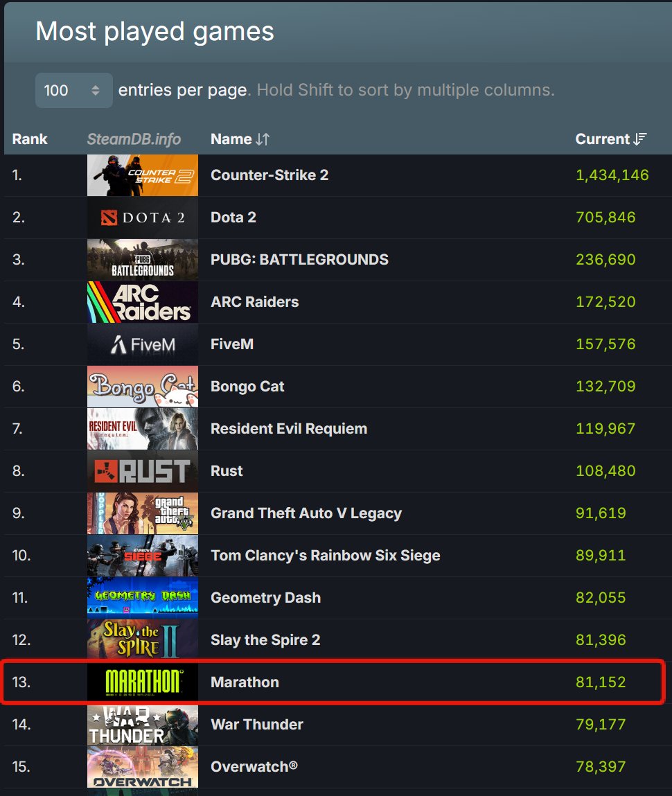672x796 pixels.
Task: Open Tom Clancy's Rainbow Six Siege link
Action: pos(326,556)
